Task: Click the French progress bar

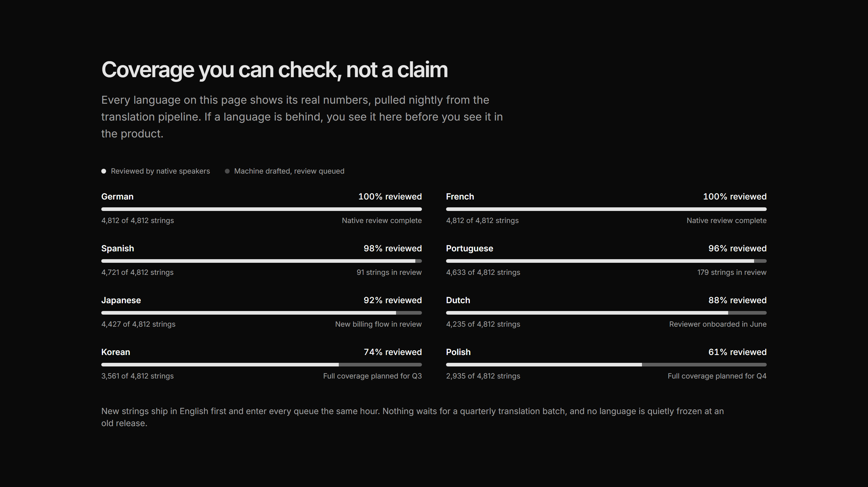Action: [x=606, y=209]
